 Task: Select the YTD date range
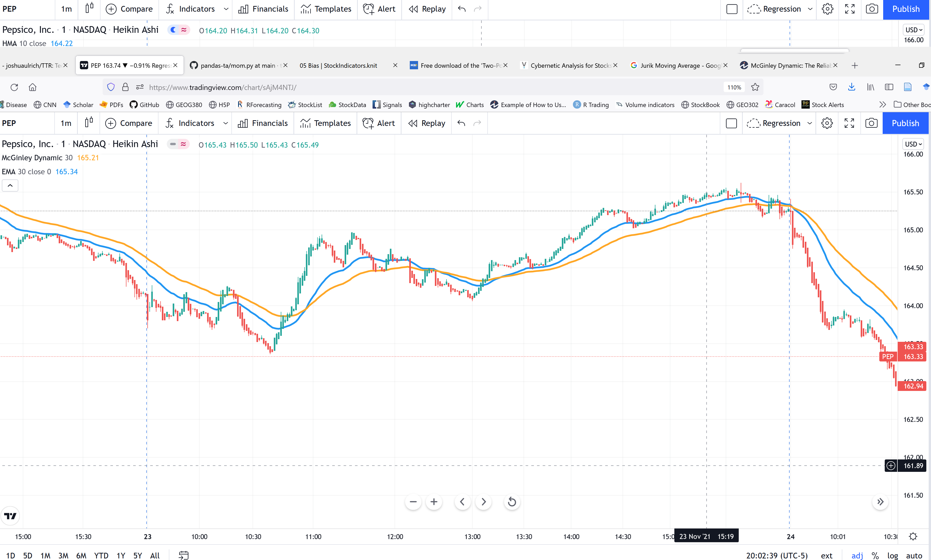click(x=101, y=555)
